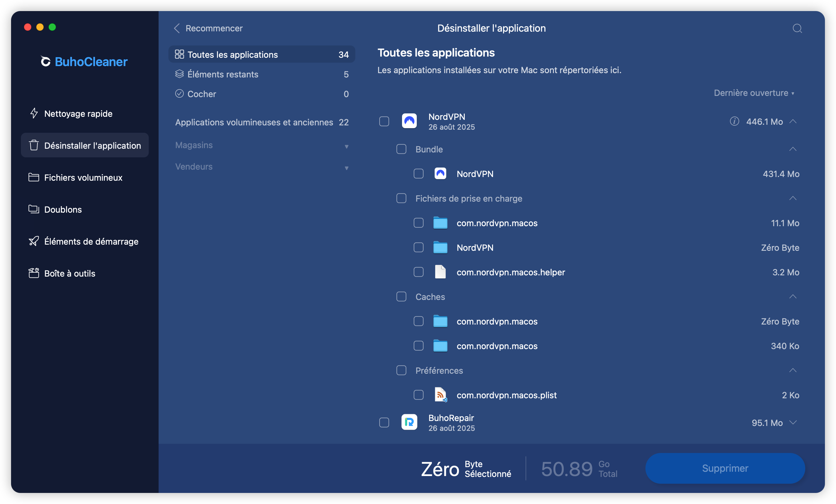Tick the Caches group checkbox
The image size is (836, 504).
click(x=401, y=297)
